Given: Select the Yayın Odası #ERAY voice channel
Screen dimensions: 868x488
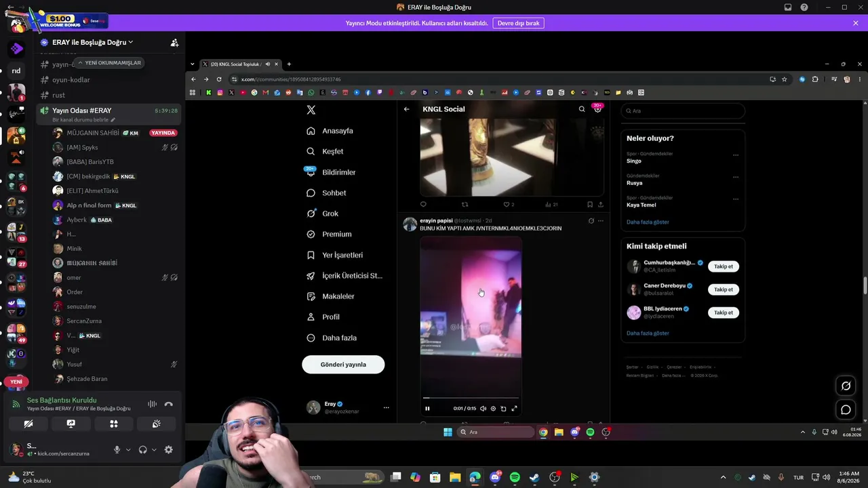Looking at the screenshot, I should click(108, 113).
